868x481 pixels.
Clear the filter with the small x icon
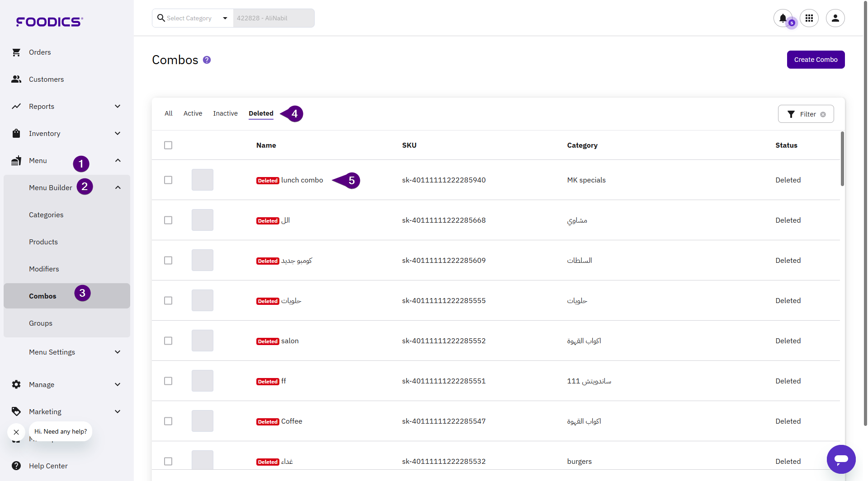pyautogui.click(x=823, y=115)
